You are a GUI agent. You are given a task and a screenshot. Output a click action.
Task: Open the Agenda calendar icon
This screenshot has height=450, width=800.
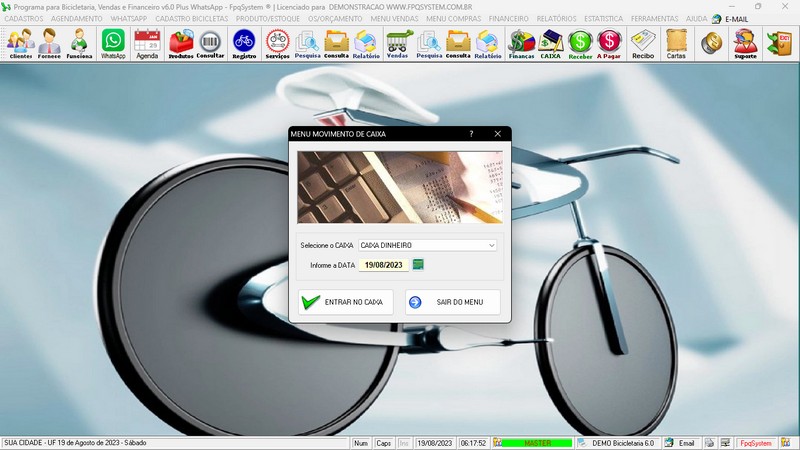[x=147, y=43]
